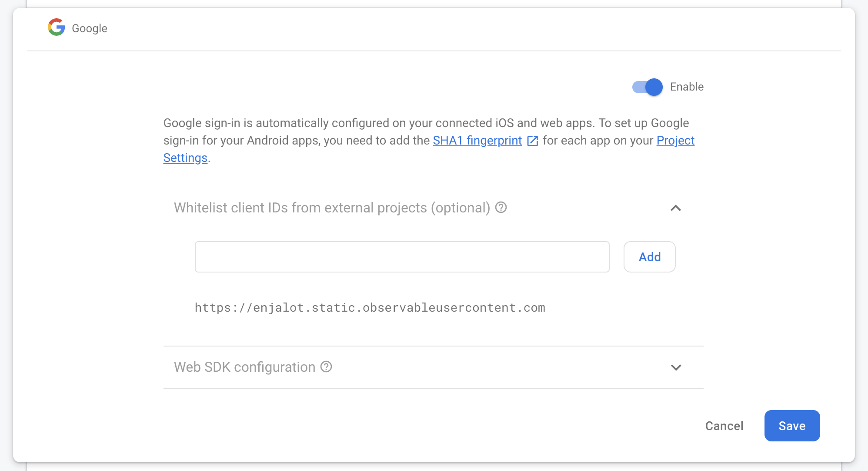This screenshot has height=471, width=868.
Task: Click the Google logo icon
Action: (x=57, y=27)
